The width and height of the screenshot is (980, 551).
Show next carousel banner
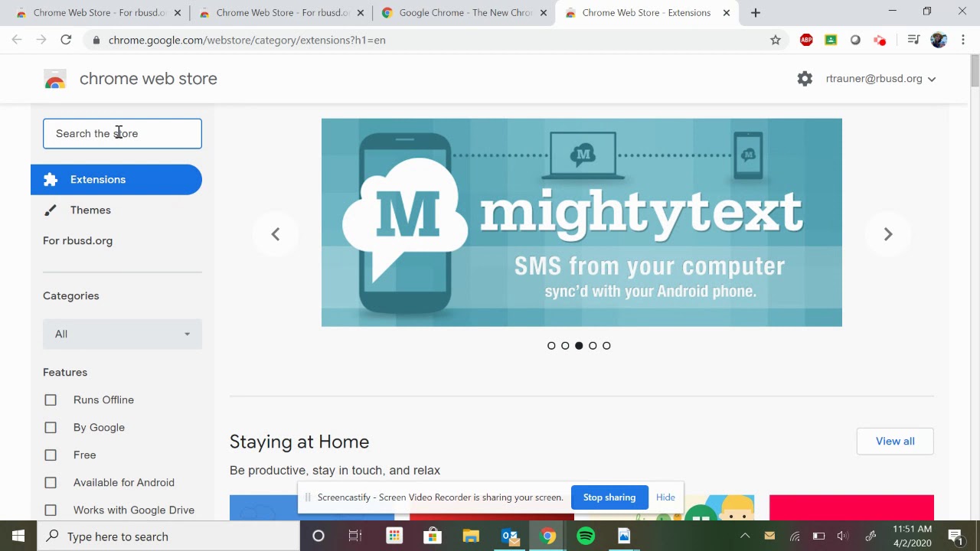click(x=888, y=234)
